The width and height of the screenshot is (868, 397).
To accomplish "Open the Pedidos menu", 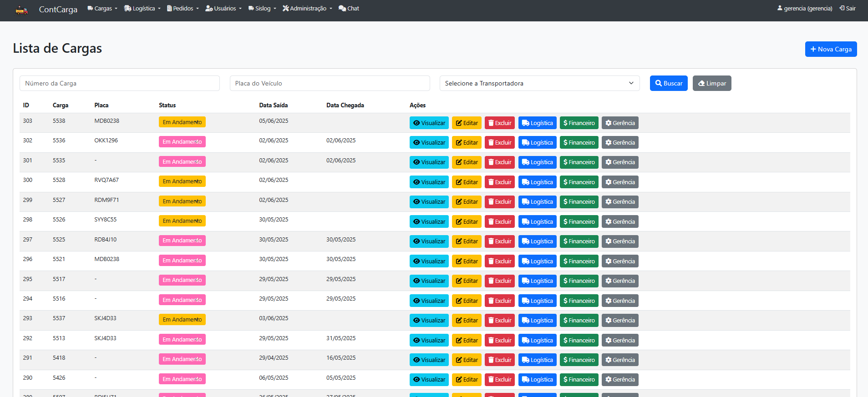I will click(x=183, y=9).
